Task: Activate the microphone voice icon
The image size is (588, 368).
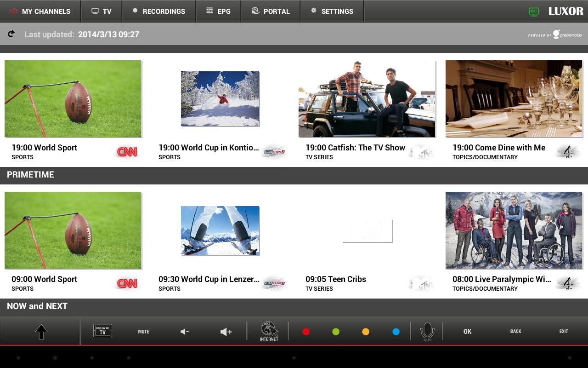Action: coord(427,331)
